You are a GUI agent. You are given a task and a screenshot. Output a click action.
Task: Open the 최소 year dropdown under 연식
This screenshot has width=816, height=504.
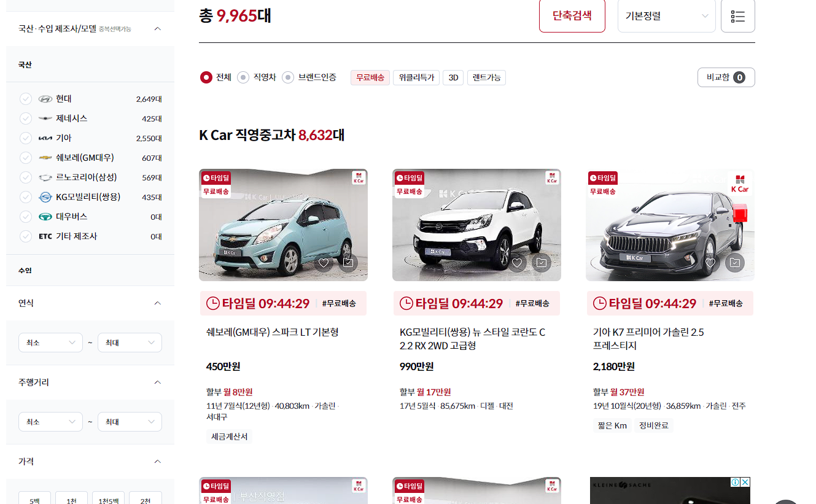[50, 342]
